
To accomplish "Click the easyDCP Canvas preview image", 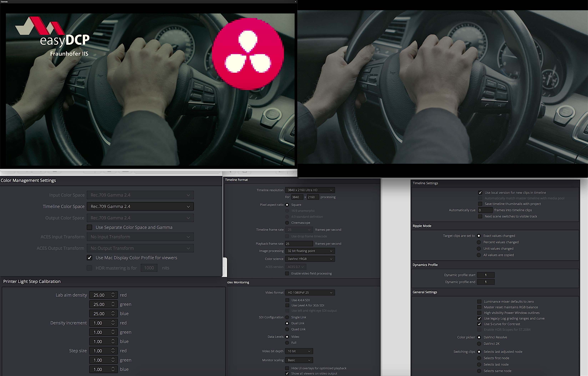I will point(150,90).
